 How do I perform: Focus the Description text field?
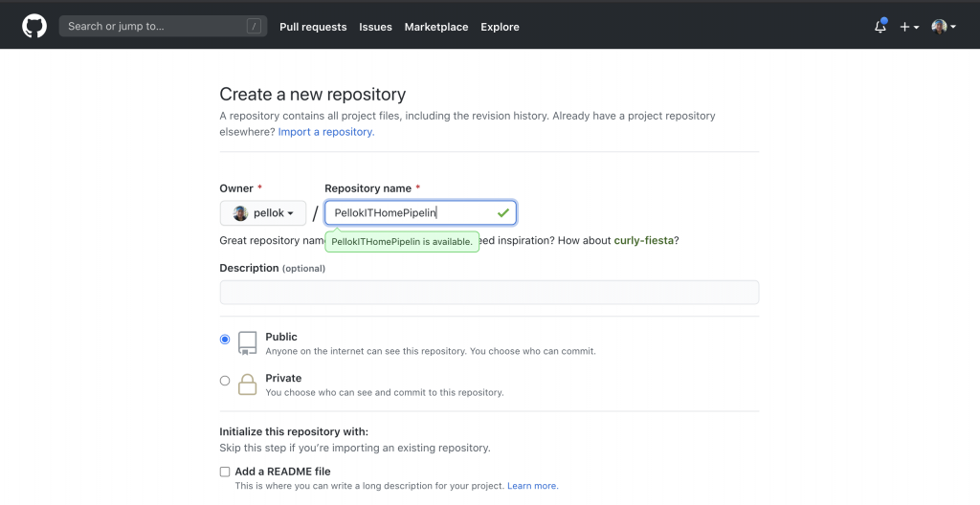click(489, 293)
